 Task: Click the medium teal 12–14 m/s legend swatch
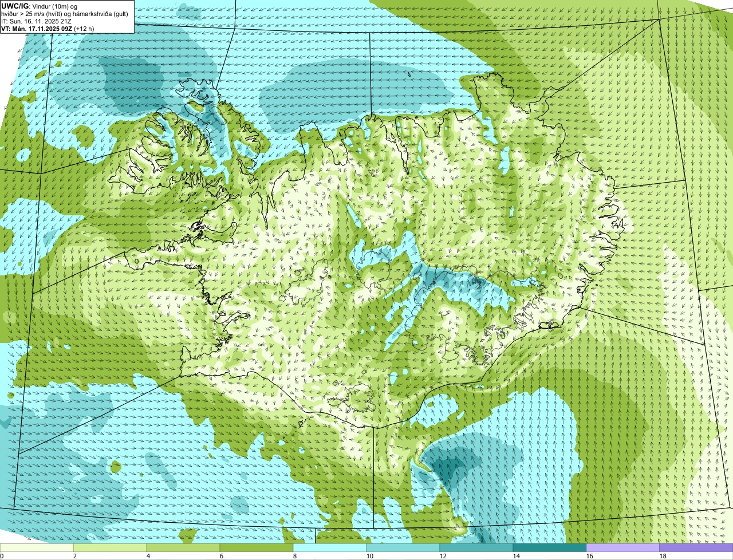476,548
